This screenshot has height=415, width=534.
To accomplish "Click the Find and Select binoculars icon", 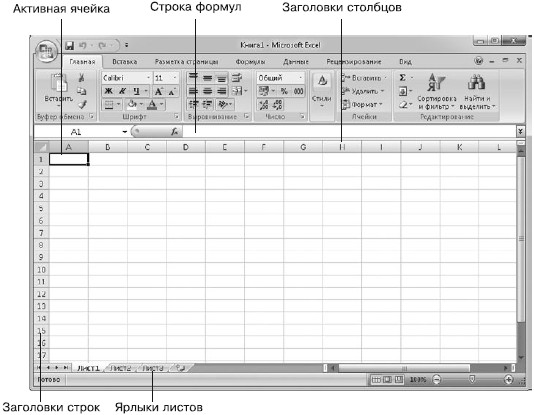I will coord(476,82).
